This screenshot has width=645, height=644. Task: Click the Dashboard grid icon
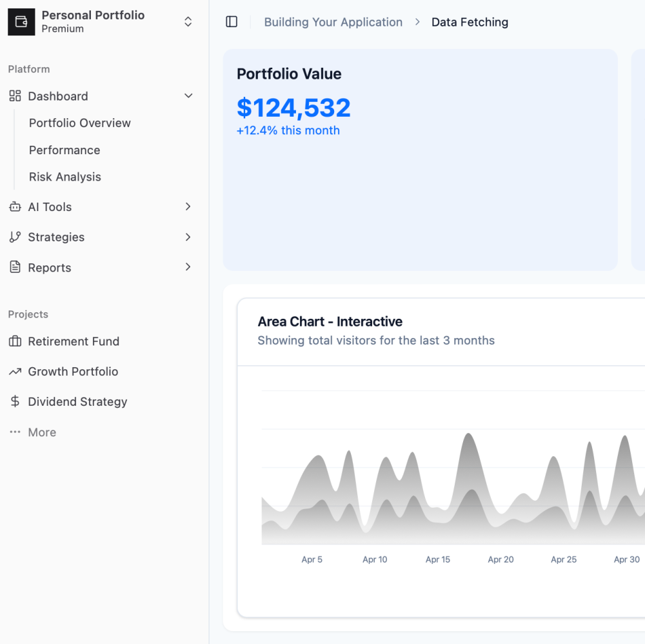15,96
